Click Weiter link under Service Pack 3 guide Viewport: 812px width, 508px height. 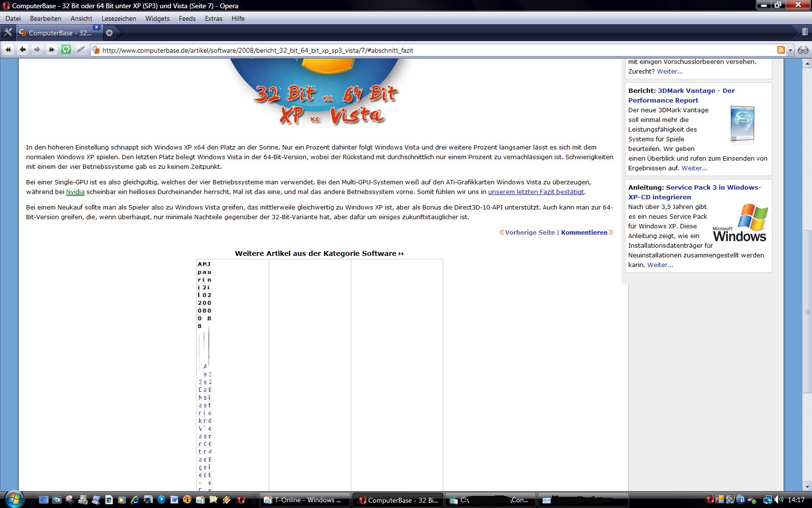[660, 265]
